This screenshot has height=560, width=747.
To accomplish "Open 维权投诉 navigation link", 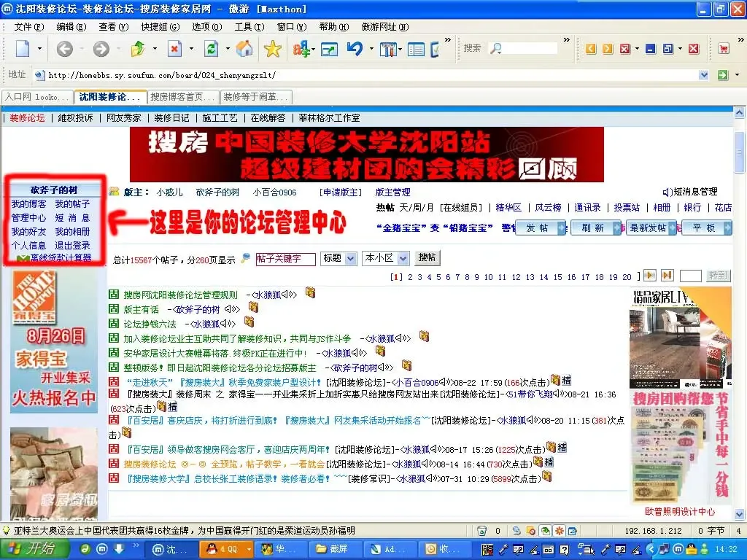I will point(75,118).
